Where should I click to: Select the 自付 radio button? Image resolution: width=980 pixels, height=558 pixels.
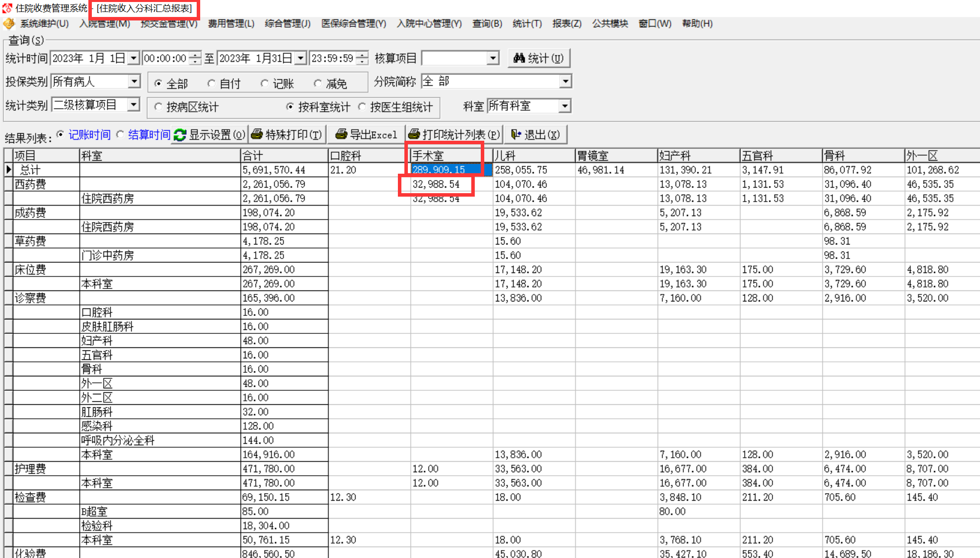tap(212, 83)
